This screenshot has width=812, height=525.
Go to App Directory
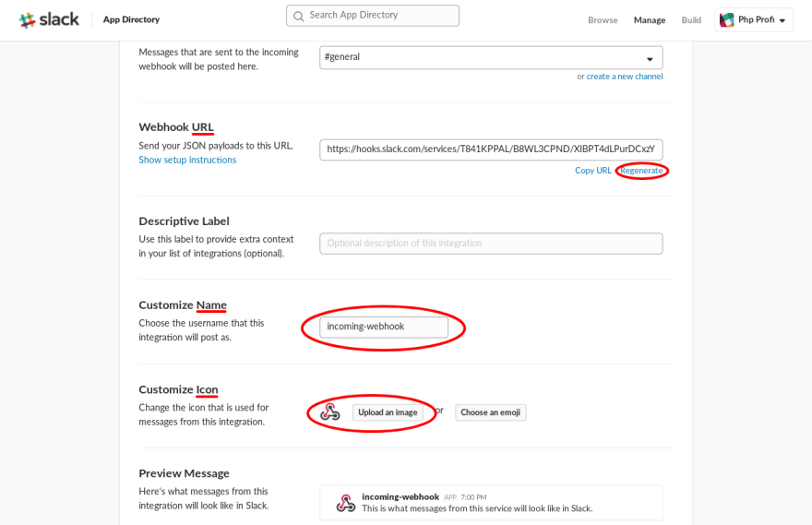click(131, 19)
